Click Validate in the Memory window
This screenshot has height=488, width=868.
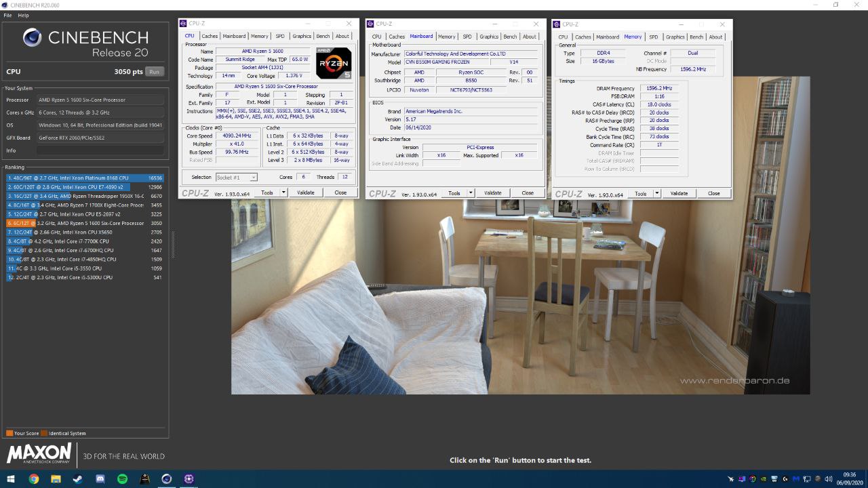(x=679, y=193)
